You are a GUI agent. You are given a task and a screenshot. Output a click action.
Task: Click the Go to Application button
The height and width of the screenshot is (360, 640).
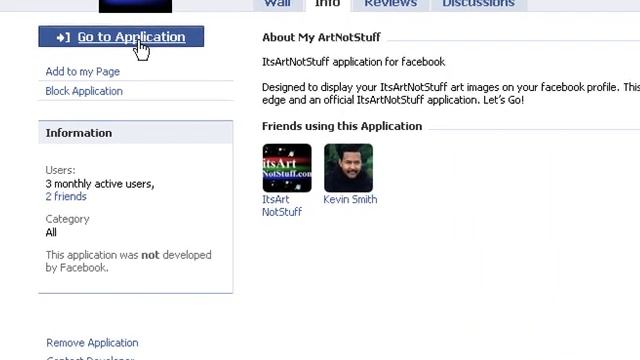click(x=121, y=36)
